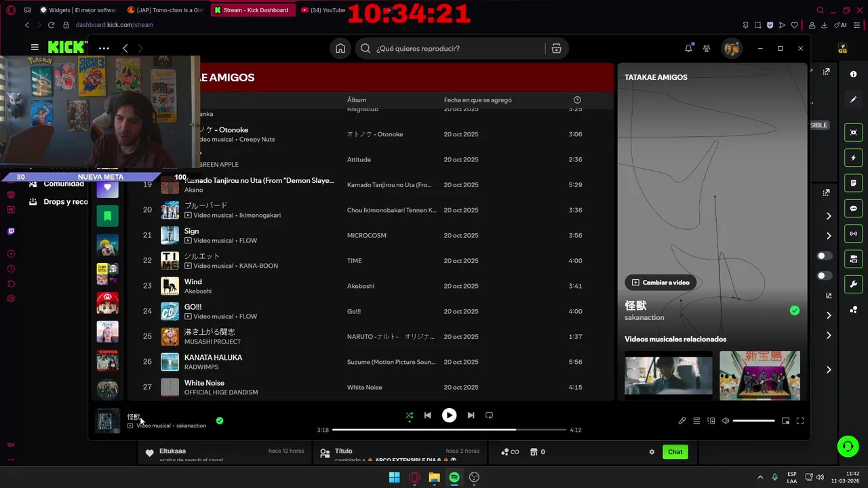The height and width of the screenshot is (488, 868).
Task: Switch to '[JAP] Tomo-chan' browser tab
Action: pyautogui.click(x=166, y=10)
